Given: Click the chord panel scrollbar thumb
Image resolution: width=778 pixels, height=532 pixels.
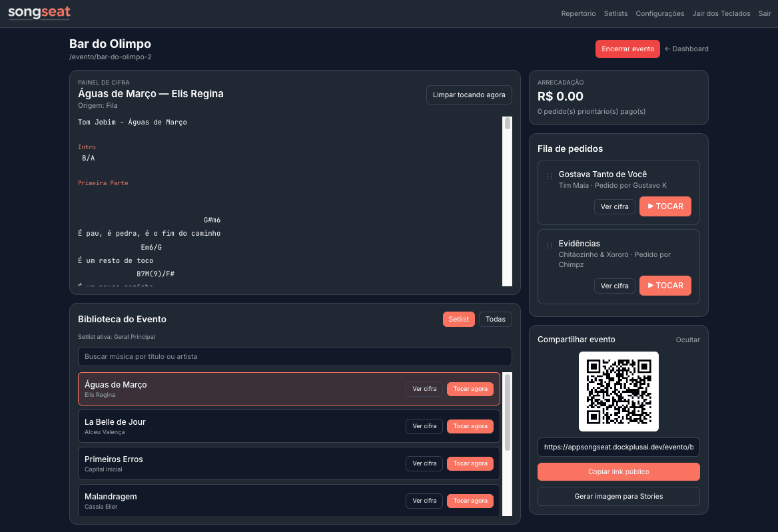Looking at the screenshot, I should tap(508, 123).
